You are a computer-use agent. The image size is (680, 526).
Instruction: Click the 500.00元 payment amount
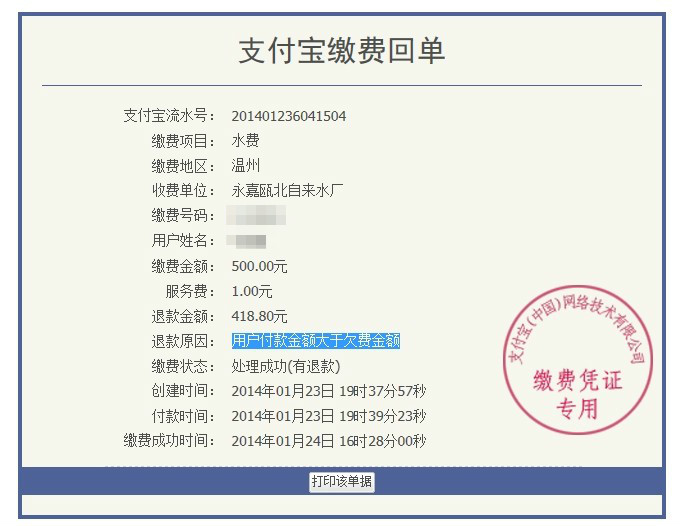click(259, 266)
